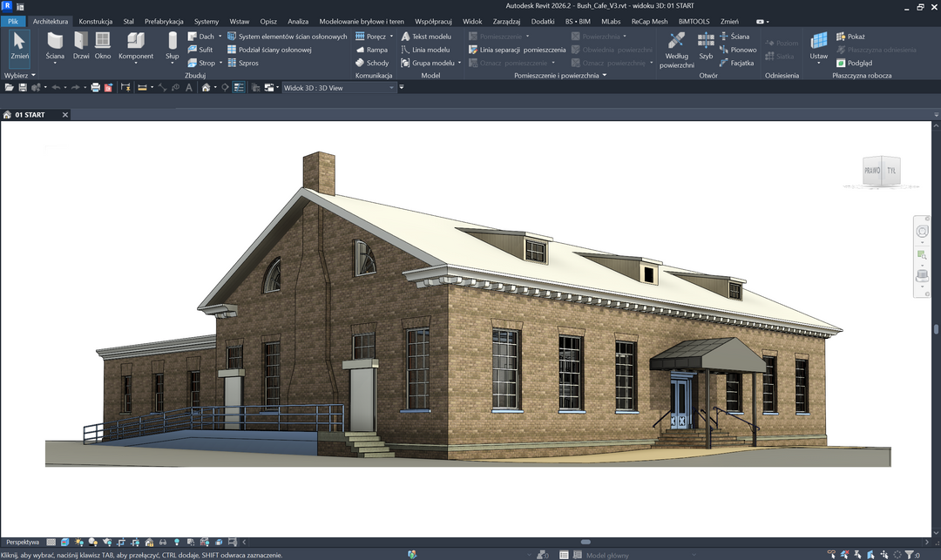Switch to the Konstrukcja ribbon tab

(x=96, y=21)
